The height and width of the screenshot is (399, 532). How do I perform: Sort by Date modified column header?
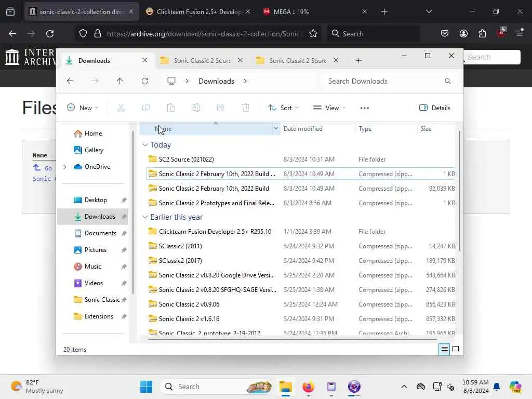coord(303,129)
